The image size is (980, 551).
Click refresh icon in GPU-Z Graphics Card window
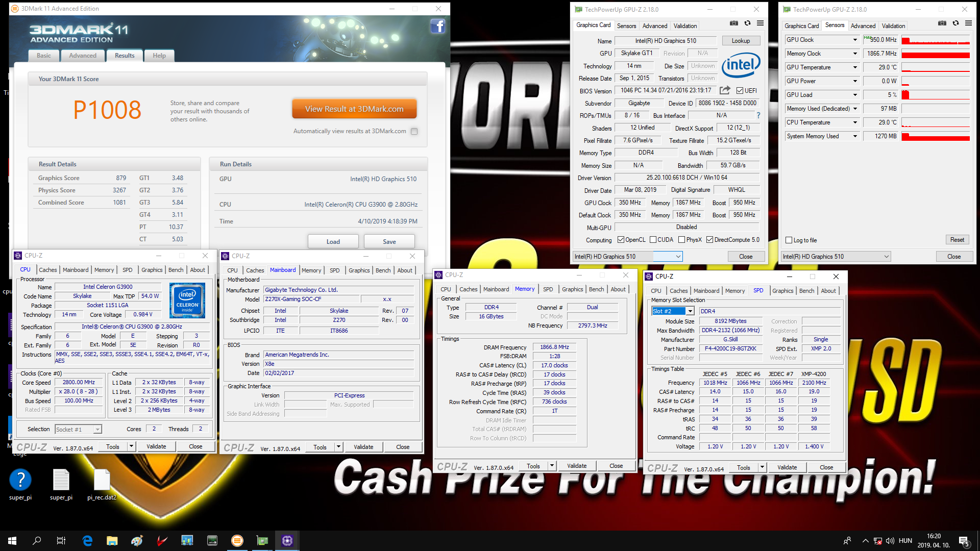click(x=747, y=23)
